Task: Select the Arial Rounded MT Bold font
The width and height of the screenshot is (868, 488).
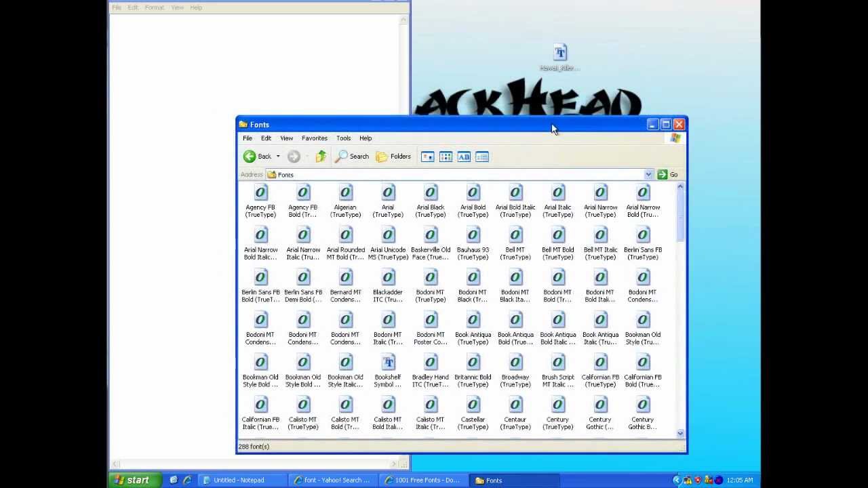Action: pyautogui.click(x=346, y=244)
